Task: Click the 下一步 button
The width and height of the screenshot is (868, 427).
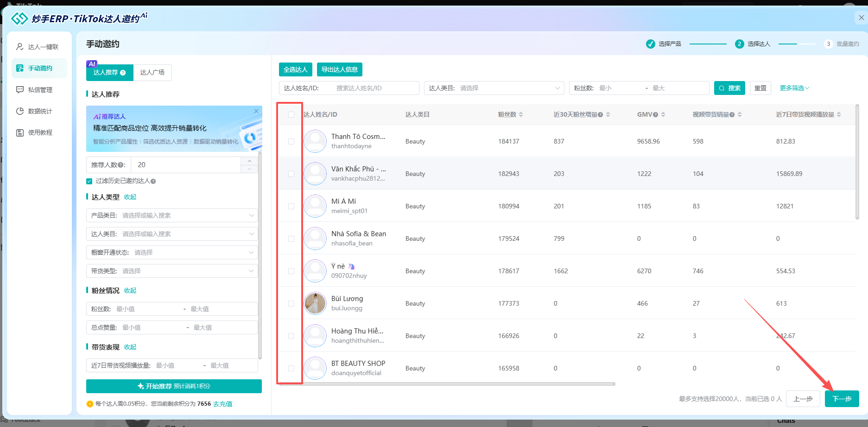Action: [842, 399]
